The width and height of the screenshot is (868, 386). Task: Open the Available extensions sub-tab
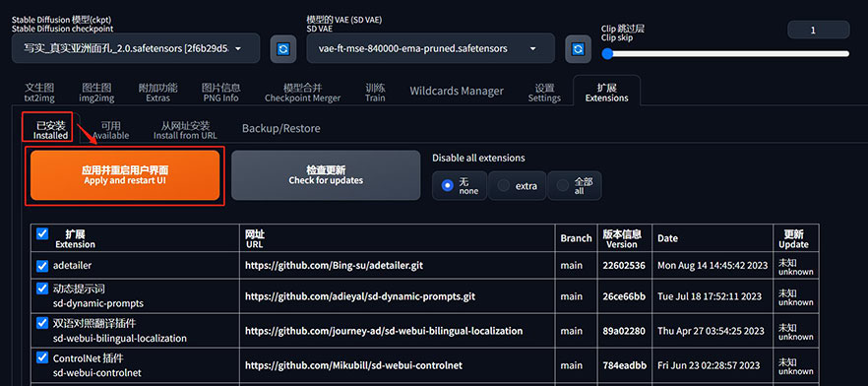click(x=110, y=130)
